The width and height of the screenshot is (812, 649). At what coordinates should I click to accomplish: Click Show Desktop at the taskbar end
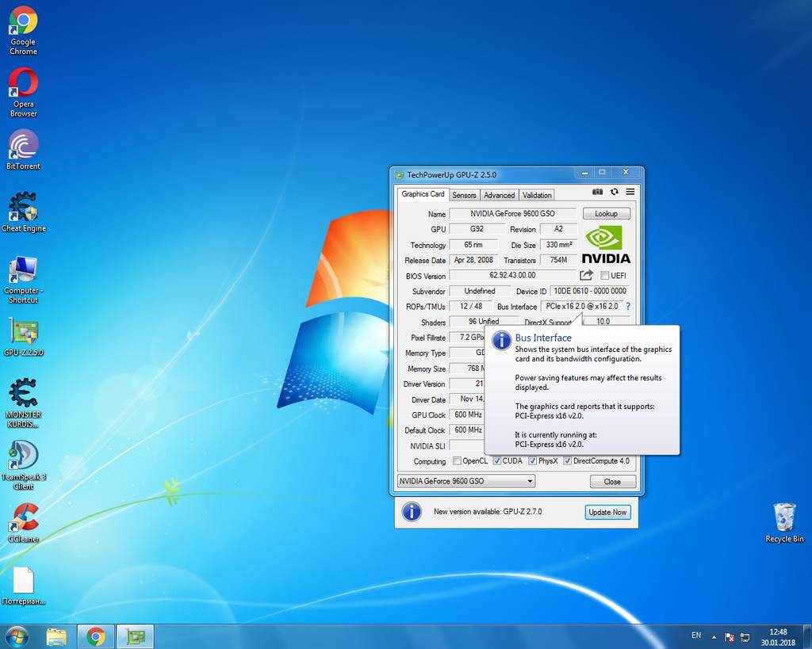[x=808, y=636]
